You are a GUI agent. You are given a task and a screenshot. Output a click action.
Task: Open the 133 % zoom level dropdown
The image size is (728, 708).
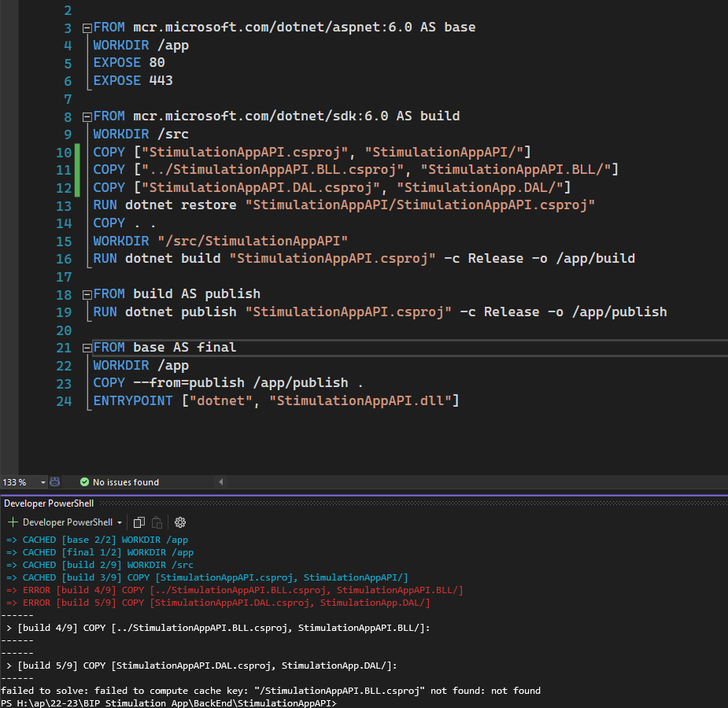click(x=42, y=482)
